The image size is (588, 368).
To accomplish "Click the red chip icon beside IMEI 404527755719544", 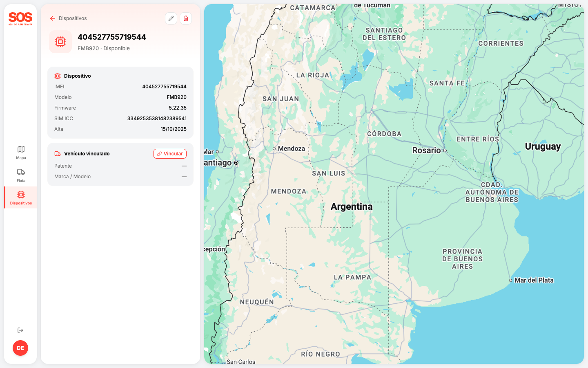I will 60,41.
